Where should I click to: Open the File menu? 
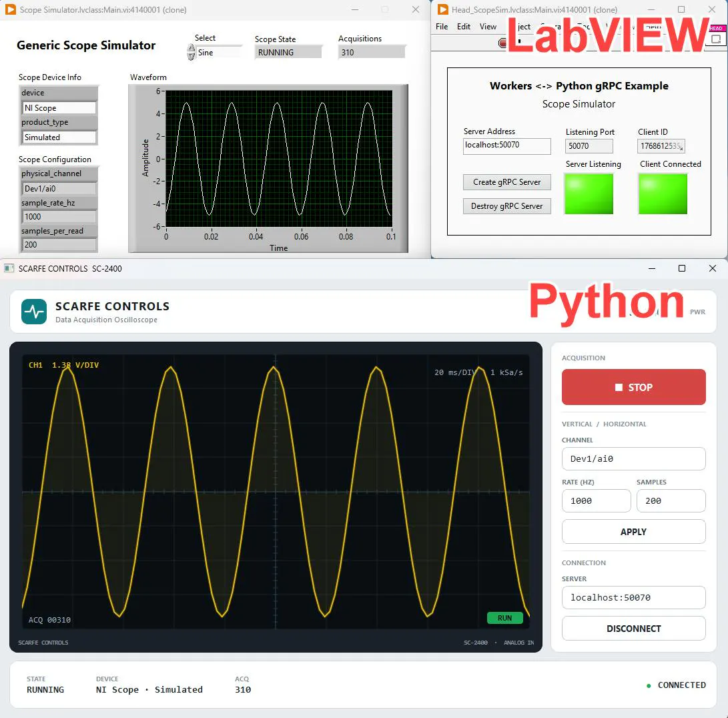tap(442, 27)
